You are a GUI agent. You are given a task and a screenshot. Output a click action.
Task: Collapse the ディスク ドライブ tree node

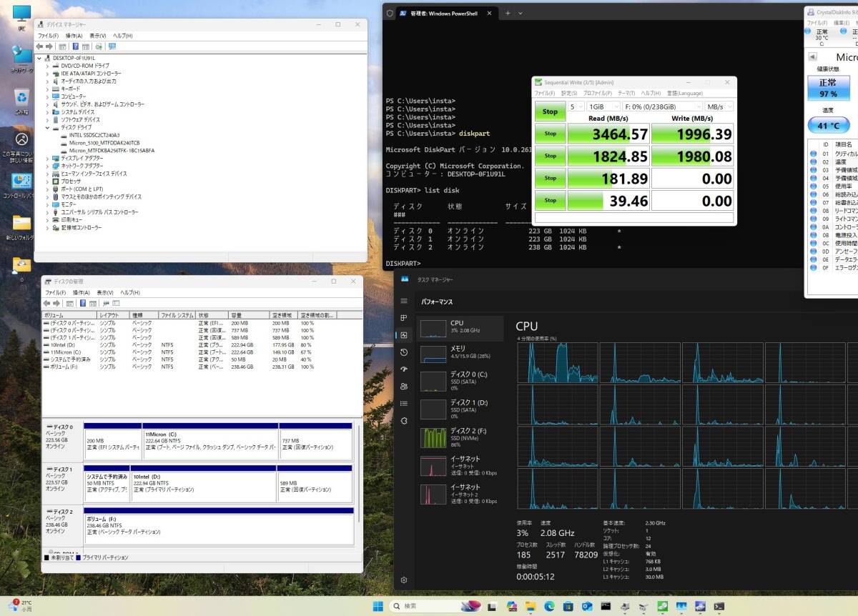pos(48,127)
